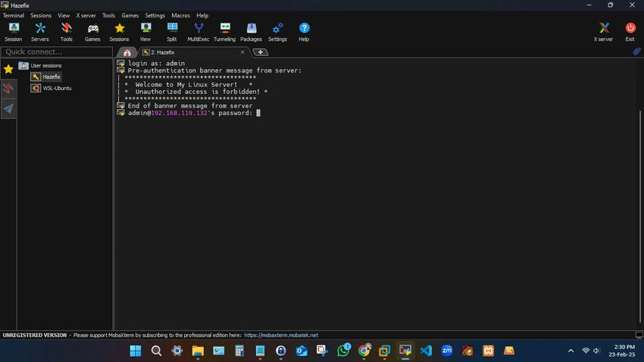Screen dimensions: 644x362
Task: Open the Packages toolbar icon
Action: point(251,32)
